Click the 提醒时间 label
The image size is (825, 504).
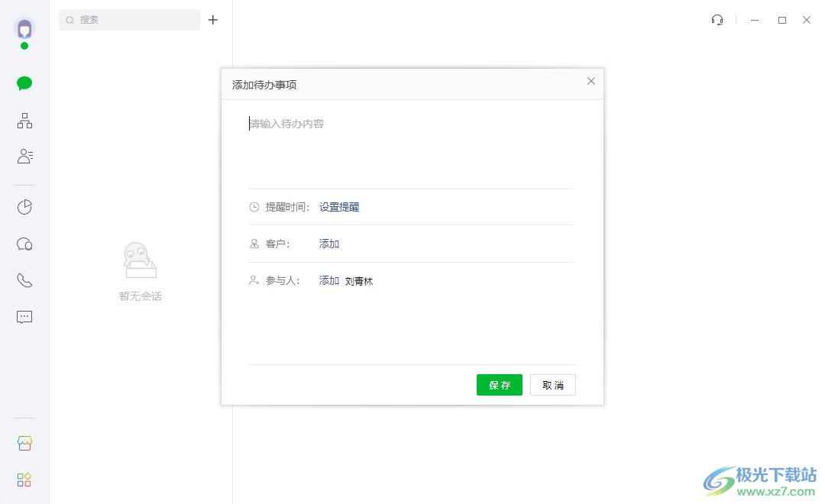click(287, 207)
